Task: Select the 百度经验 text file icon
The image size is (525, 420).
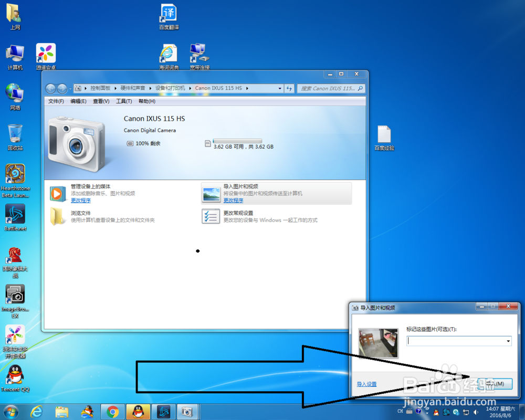Action: [x=384, y=138]
